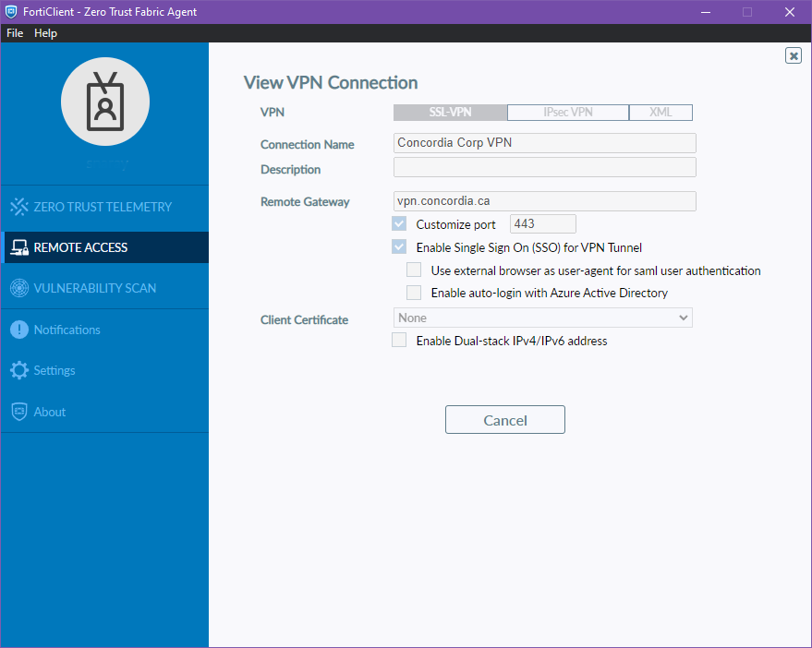
Task: Click the Remote Gateway input field
Action: pos(544,201)
